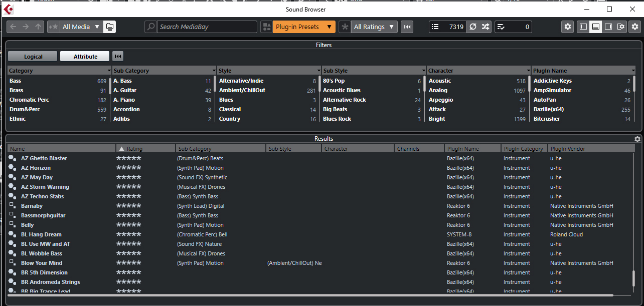Click the window layout setup icon

621,27
